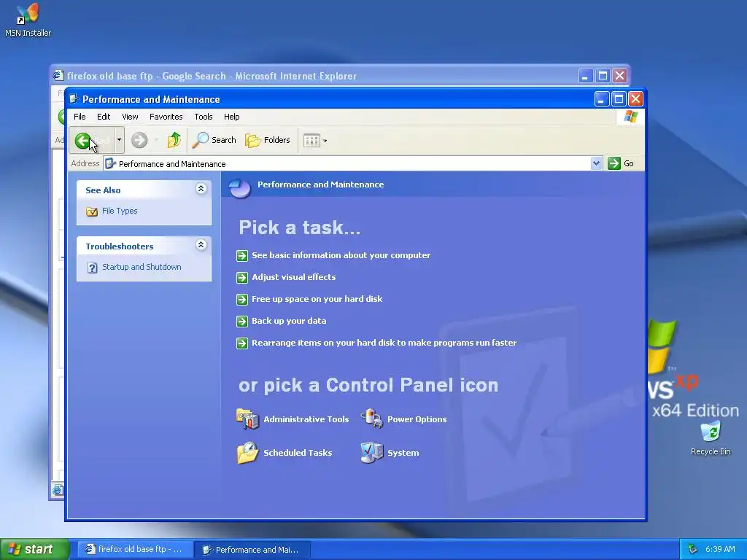The width and height of the screenshot is (747, 560).
Task: Click the green Go arrow button
Action: point(614,163)
